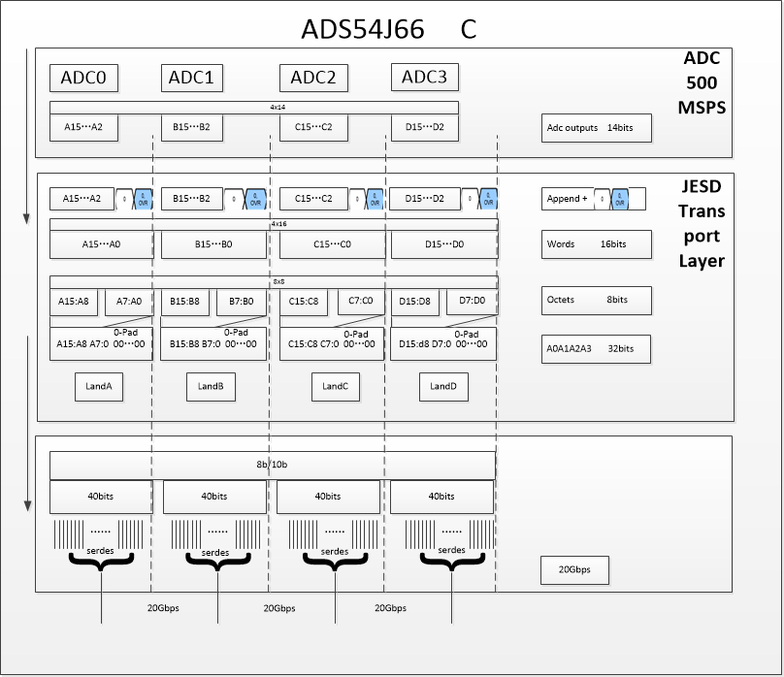Click the blue OVR block in Append legend
Screen dimensions: 784x677
tap(620, 200)
